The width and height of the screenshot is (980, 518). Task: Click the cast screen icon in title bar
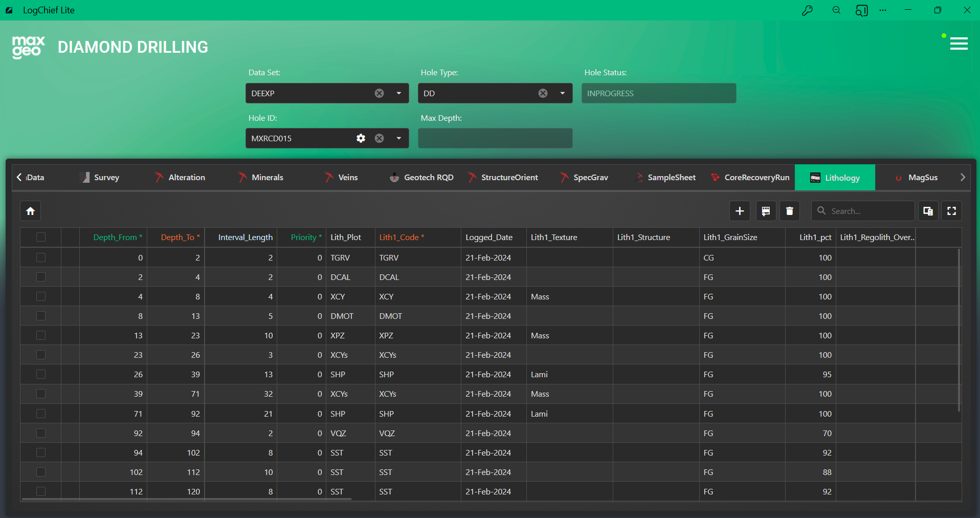(x=861, y=10)
